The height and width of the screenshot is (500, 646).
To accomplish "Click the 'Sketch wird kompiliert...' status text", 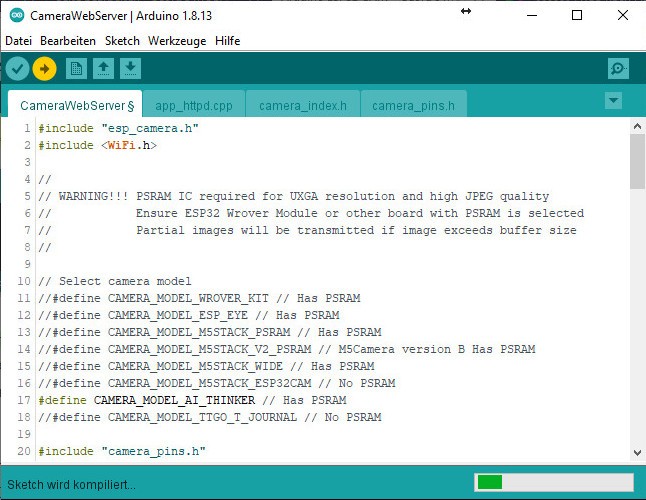I will tap(71, 485).
